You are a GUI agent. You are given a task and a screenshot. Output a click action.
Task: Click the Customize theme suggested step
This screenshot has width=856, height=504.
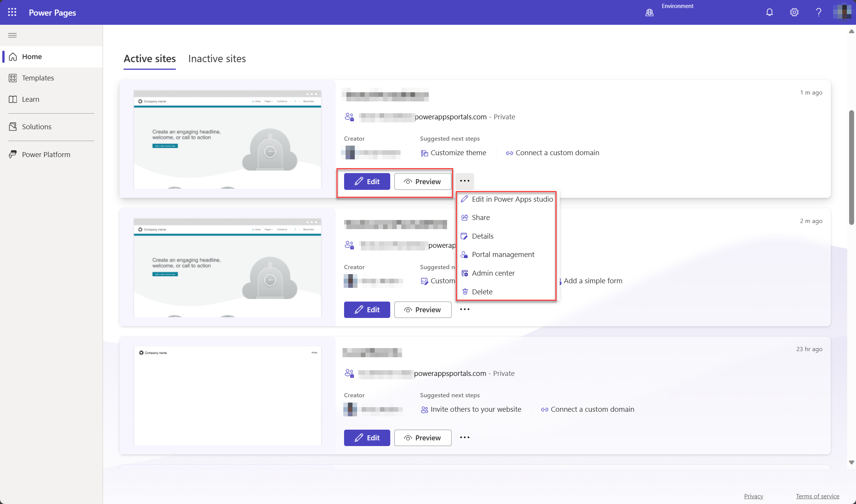pyautogui.click(x=458, y=152)
